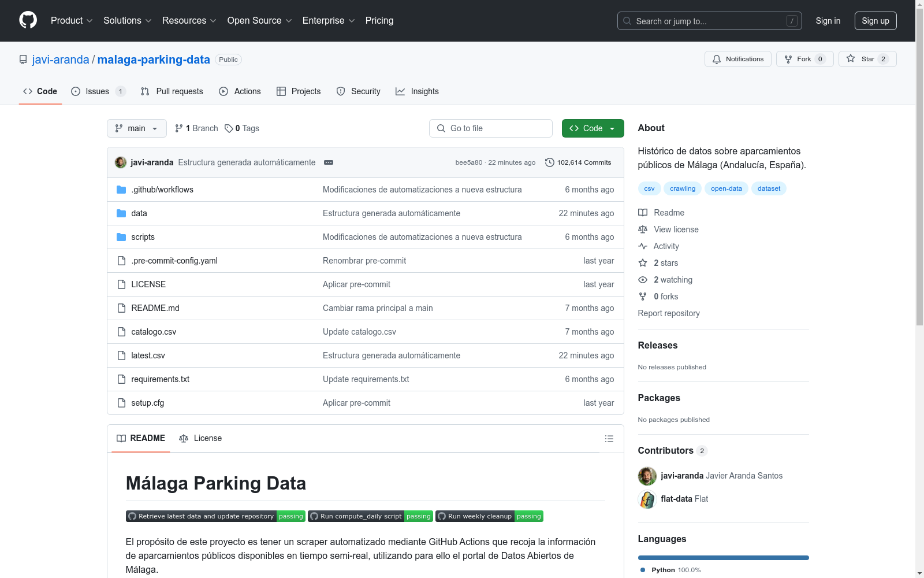This screenshot has width=924, height=578.
Task: Open the main branch selector
Action: coord(137,128)
